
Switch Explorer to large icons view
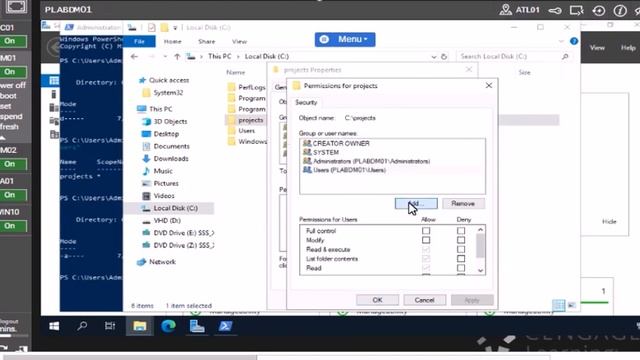(x=571, y=305)
